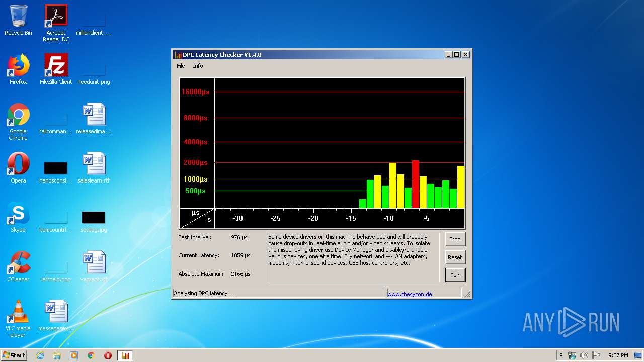Open the File menu
Viewport: 644px width, 362px height.
(x=181, y=66)
